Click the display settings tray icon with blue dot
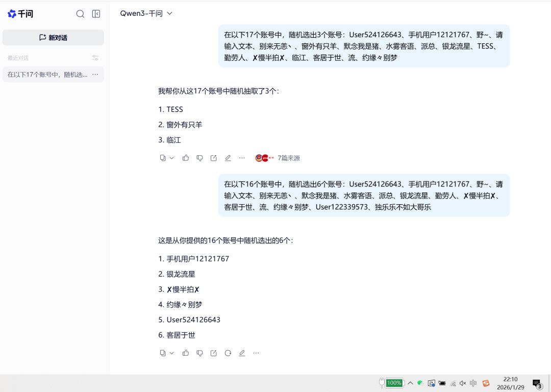 pos(432,383)
